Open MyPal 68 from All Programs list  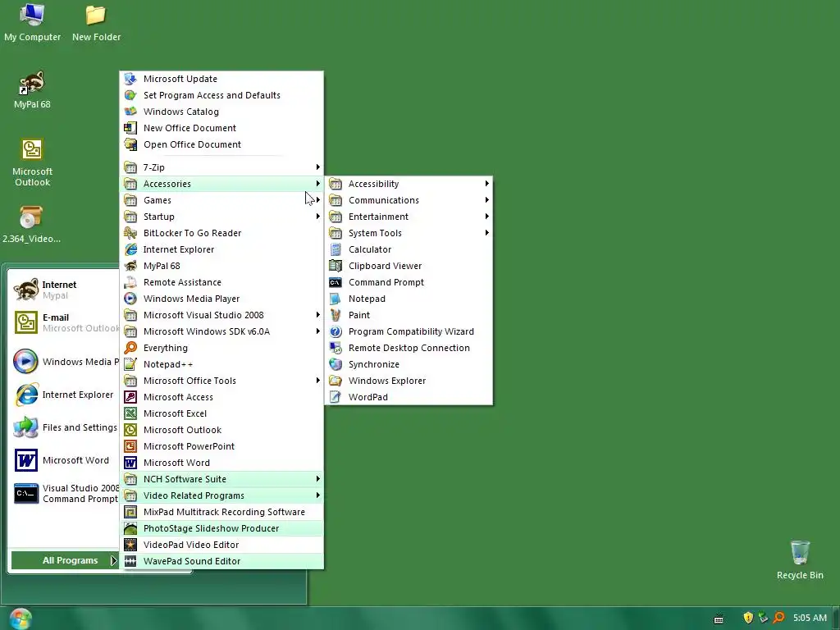pyautogui.click(x=221, y=267)
